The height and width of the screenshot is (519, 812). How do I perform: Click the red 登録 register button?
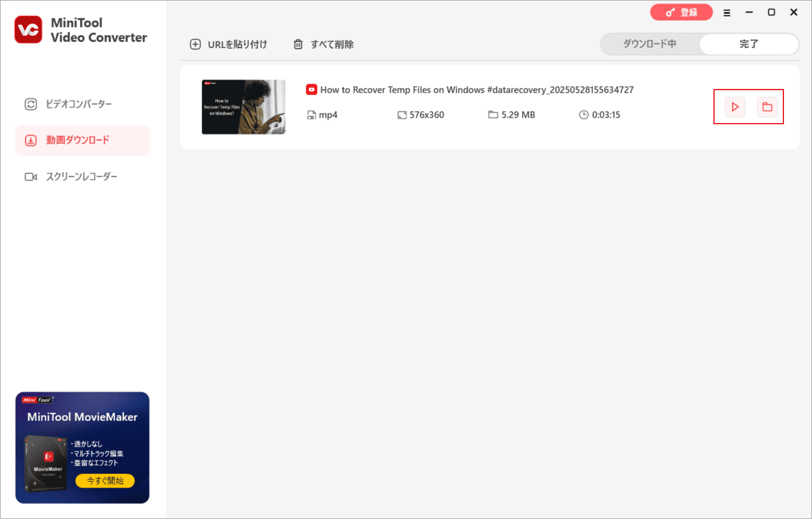coord(681,12)
